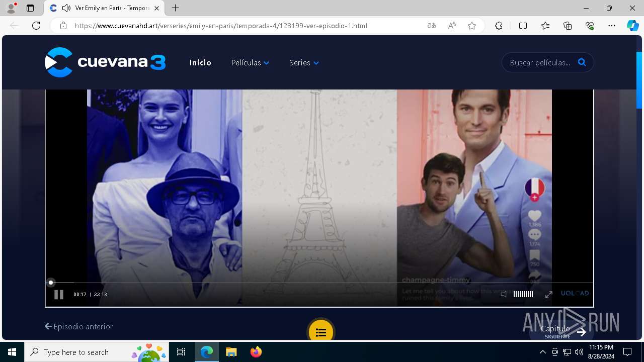Expand the Series dropdown menu

(x=304, y=63)
